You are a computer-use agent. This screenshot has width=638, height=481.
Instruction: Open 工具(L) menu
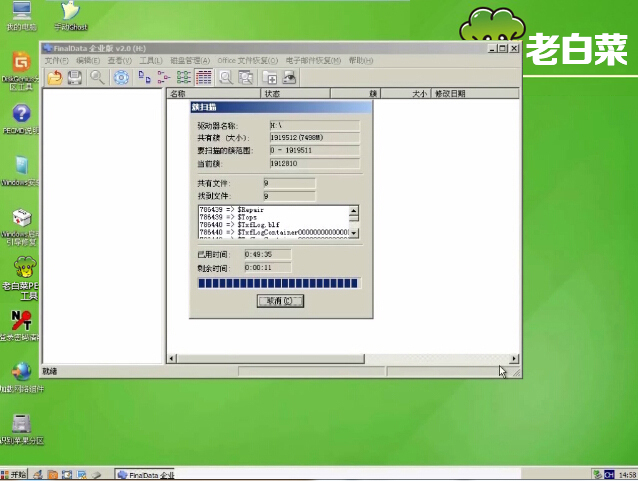151,61
